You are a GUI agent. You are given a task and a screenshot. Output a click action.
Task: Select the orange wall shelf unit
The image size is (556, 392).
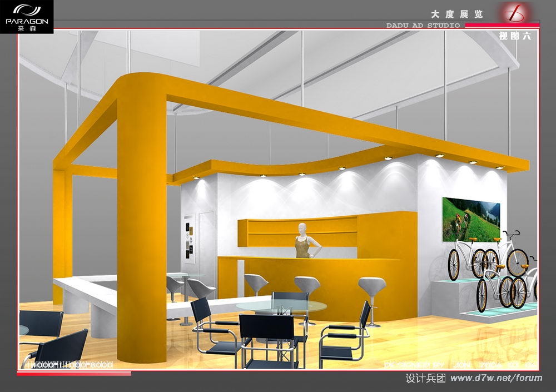(x=297, y=232)
